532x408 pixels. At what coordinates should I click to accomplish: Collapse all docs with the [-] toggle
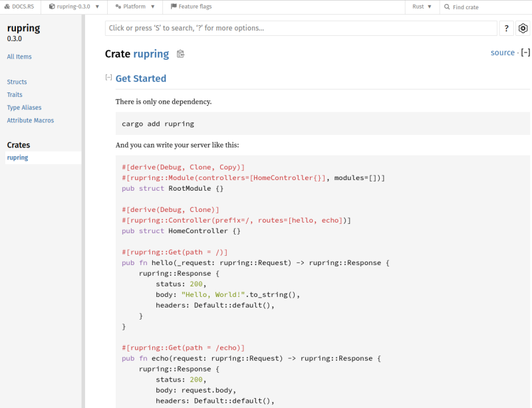click(x=525, y=52)
